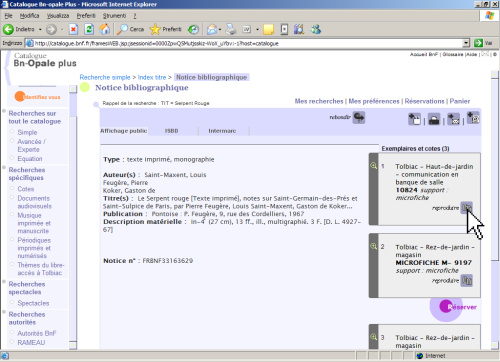The image size is (500, 362).
Task: Click the add-to-basket notice icon
Action: 415,119
